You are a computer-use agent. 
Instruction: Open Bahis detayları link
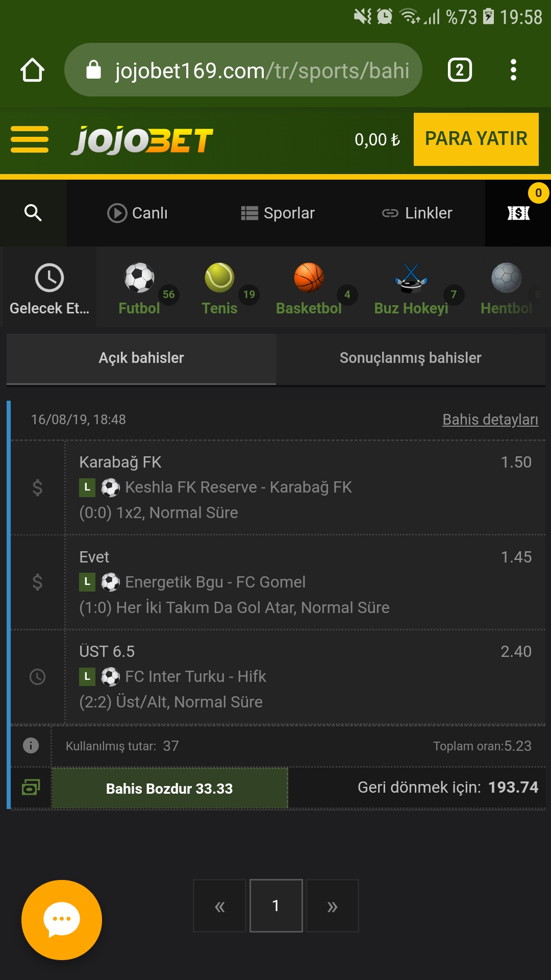click(490, 420)
